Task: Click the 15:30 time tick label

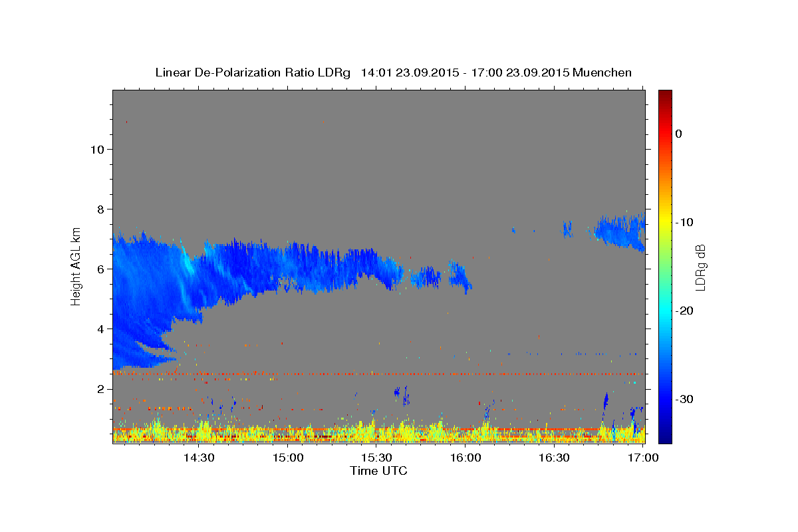Action: pos(377,458)
